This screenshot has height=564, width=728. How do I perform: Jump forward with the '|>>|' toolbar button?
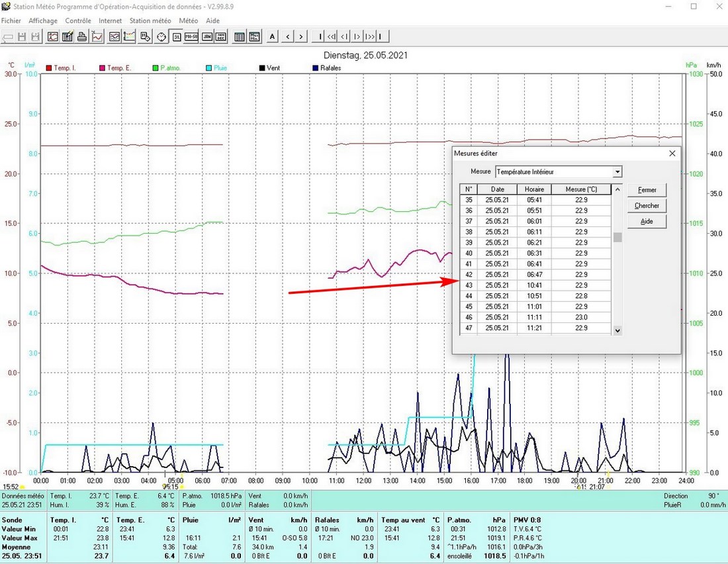tap(371, 36)
